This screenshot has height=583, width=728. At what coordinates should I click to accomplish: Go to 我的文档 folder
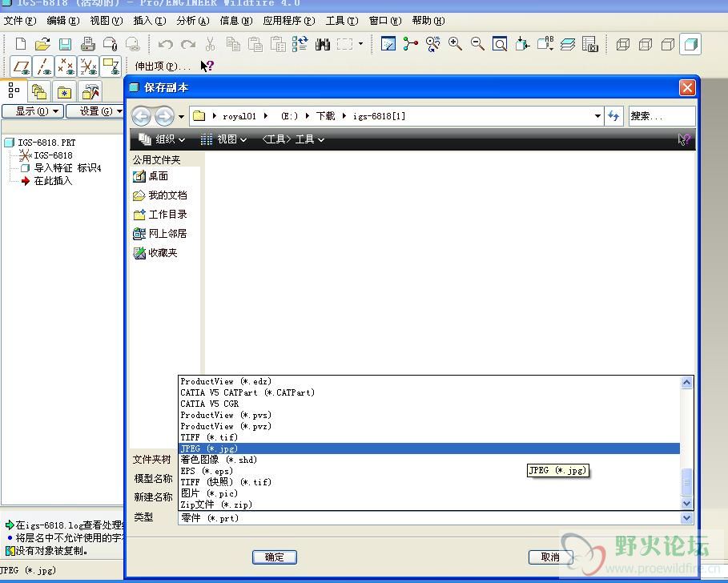tap(160, 195)
